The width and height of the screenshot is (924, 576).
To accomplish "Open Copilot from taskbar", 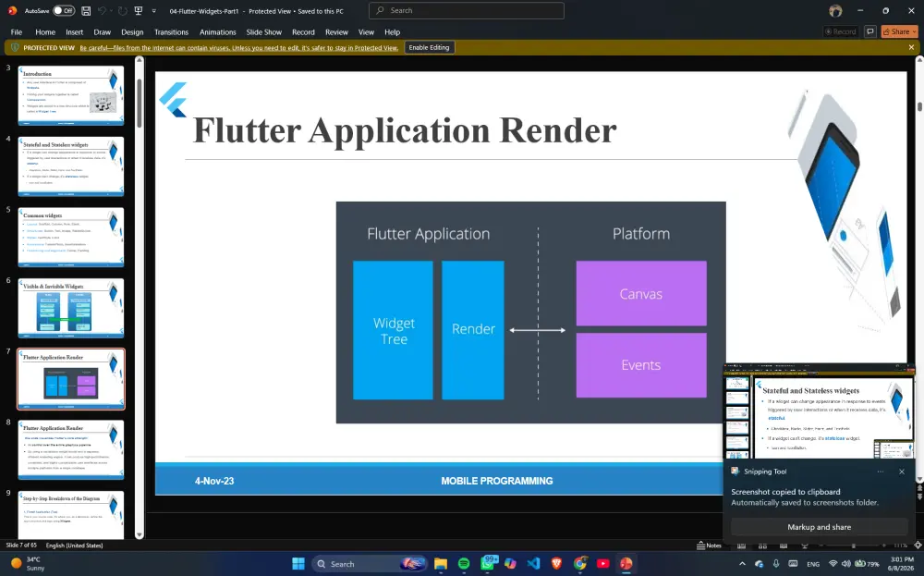I will [510, 564].
